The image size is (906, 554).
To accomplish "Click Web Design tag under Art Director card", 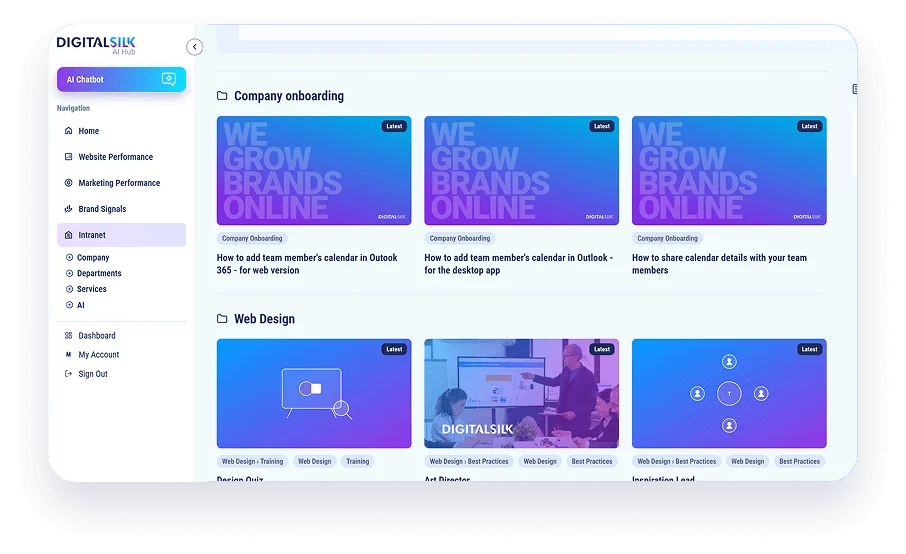I will tap(540, 461).
